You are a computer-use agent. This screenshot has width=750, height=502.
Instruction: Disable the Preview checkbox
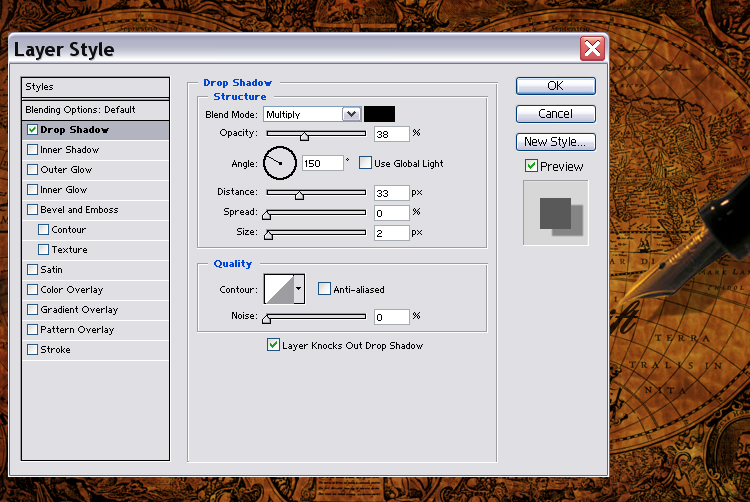click(x=531, y=166)
